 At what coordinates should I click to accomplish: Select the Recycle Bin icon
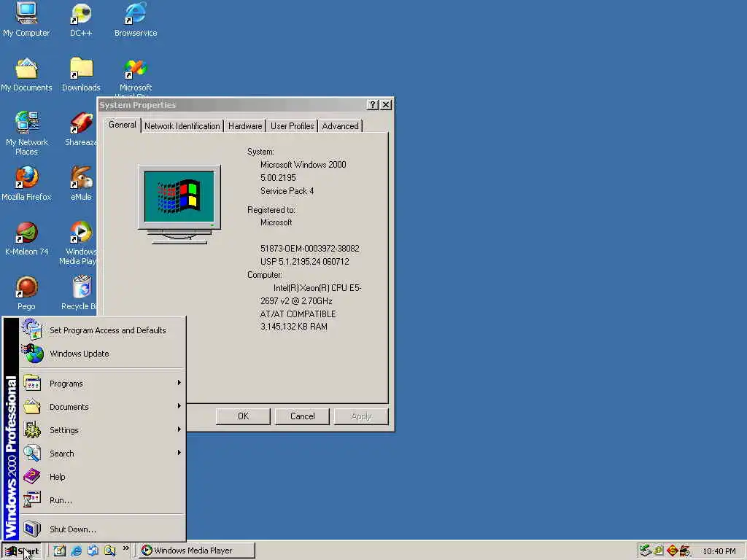(x=80, y=293)
